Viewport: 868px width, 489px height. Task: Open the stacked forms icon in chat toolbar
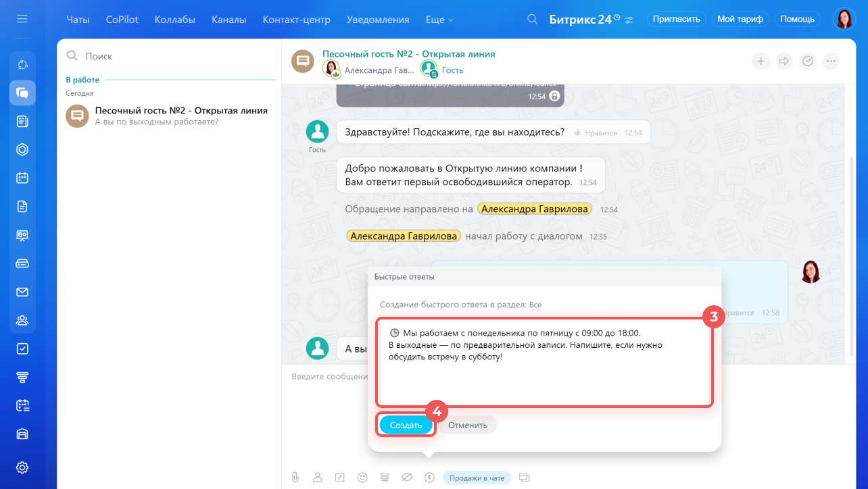[x=385, y=478]
